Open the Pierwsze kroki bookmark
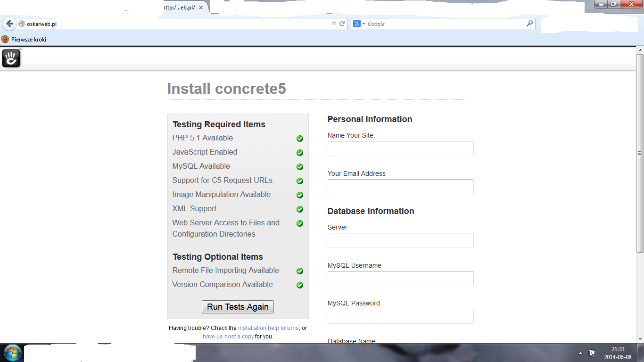This screenshot has width=644, height=362. 24,39
